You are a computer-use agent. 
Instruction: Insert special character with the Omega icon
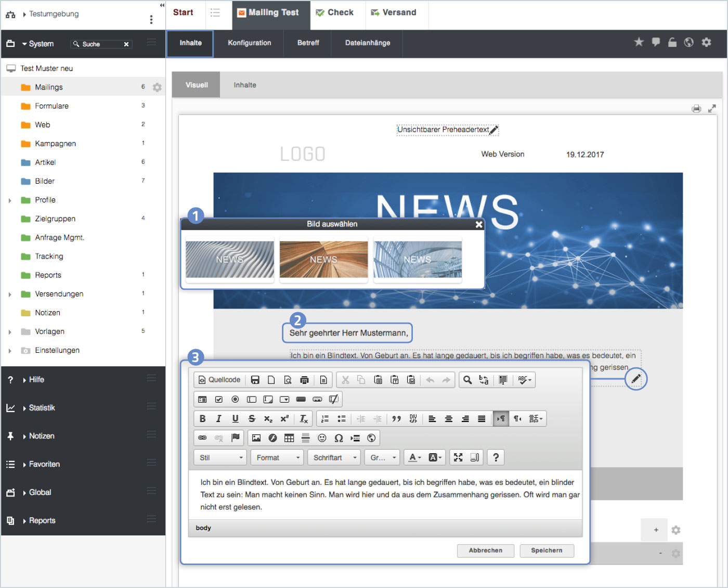click(x=339, y=438)
